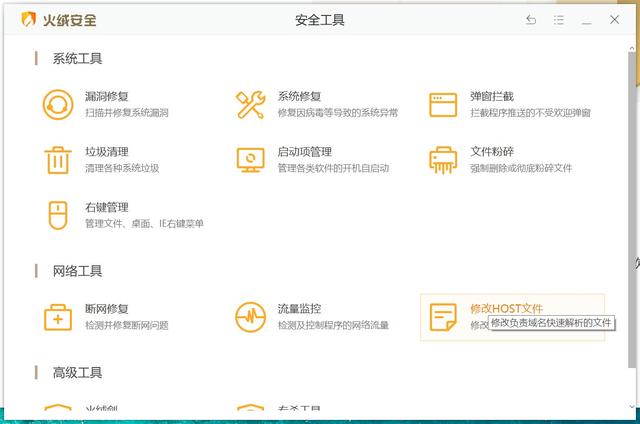Minimize the 安全工具 window
Screen dimensions: 640x424
pos(587,22)
